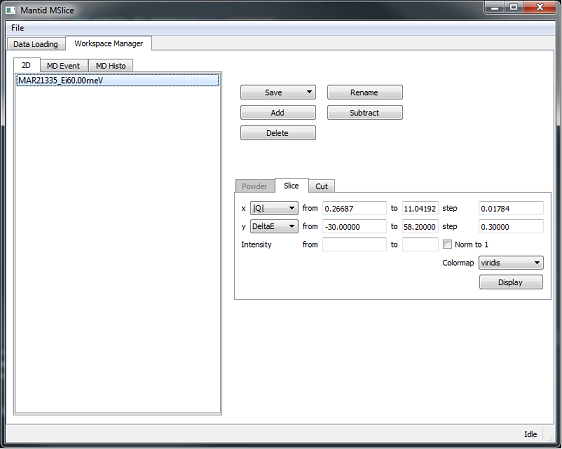
Task: Delete the selected workspace
Action: [278, 133]
